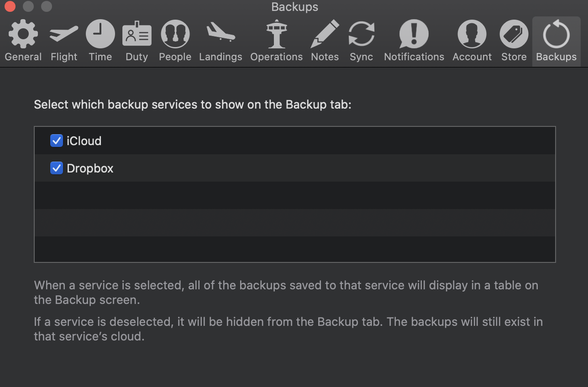Click the Duty ID badge icon

pyautogui.click(x=136, y=34)
